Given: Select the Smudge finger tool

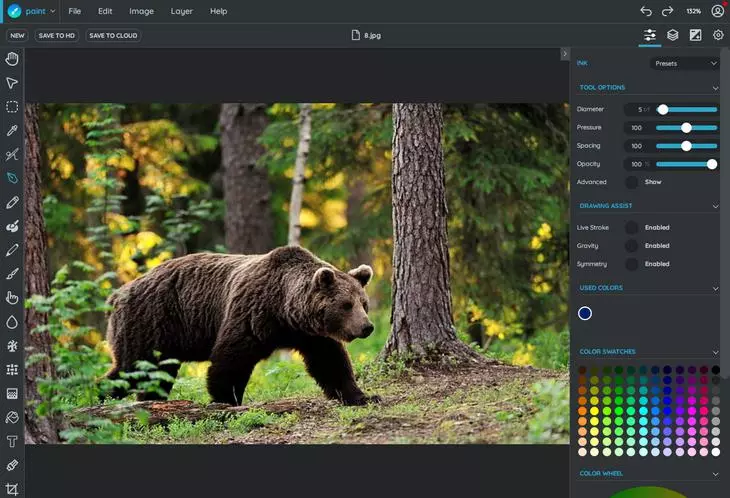Looking at the screenshot, I should tap(12, 298).
